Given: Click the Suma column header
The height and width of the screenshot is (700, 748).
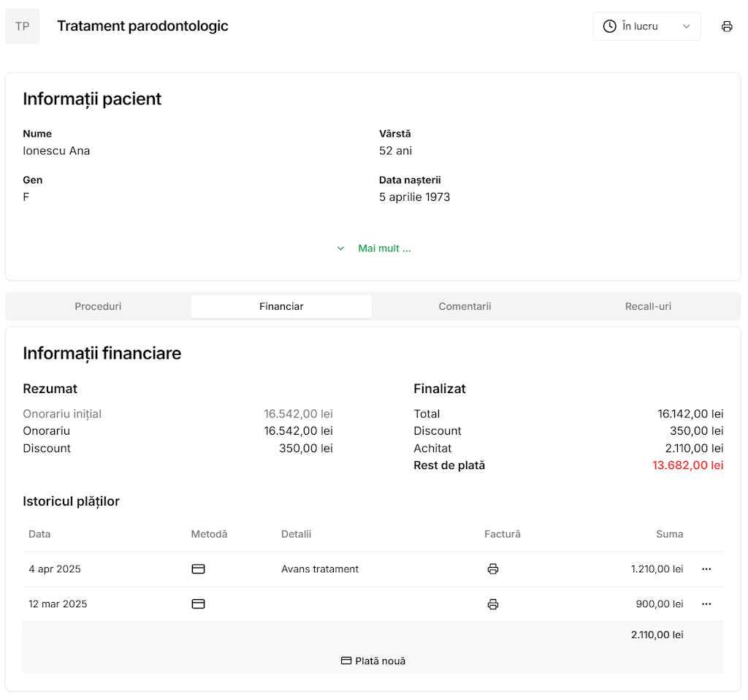Looking at the screenshot, I should coord(669,534).
